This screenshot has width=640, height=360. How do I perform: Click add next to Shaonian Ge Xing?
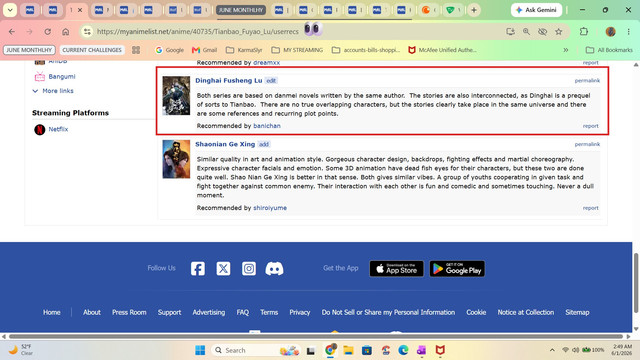pos(264,144)
